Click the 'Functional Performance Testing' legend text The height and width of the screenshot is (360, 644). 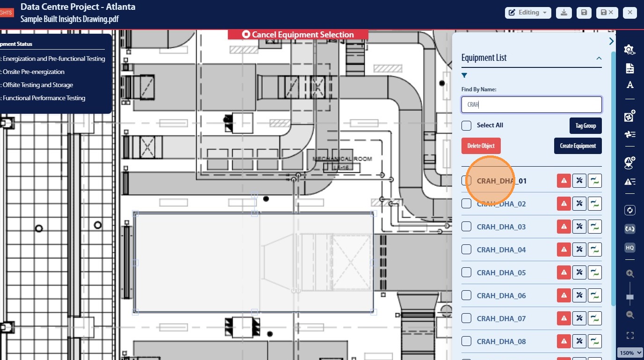pyautogui.click(x=44, y=98)
